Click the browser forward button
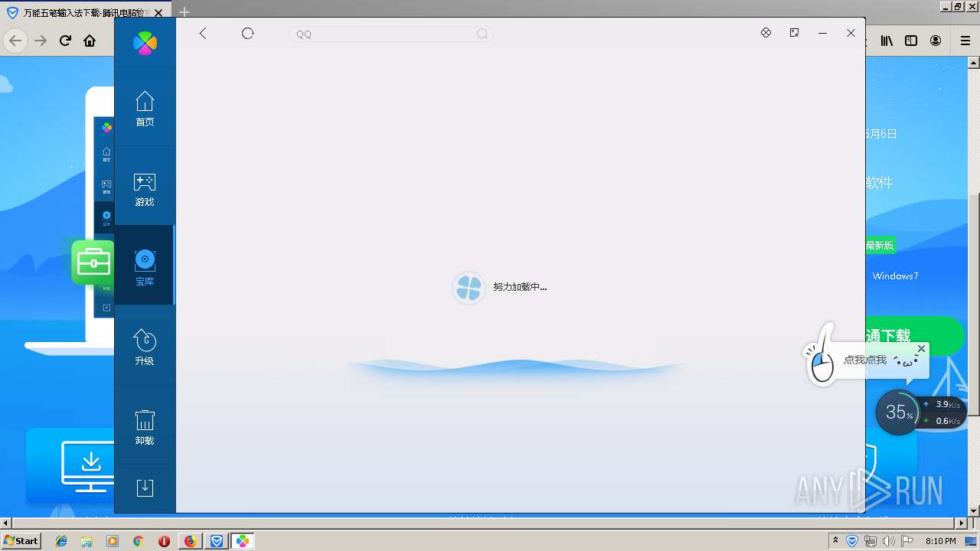 [41, 41]
